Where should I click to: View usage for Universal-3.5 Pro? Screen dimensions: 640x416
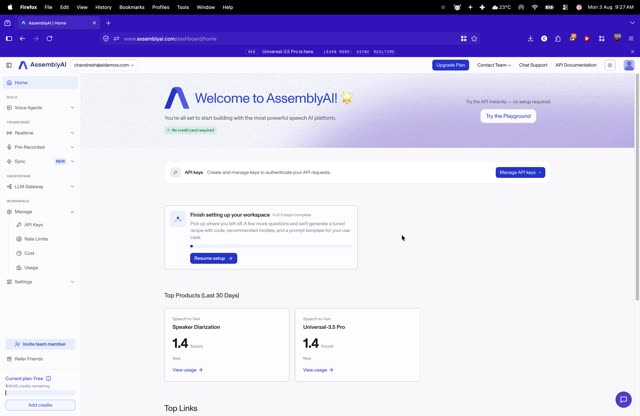[x=318, y=370]
